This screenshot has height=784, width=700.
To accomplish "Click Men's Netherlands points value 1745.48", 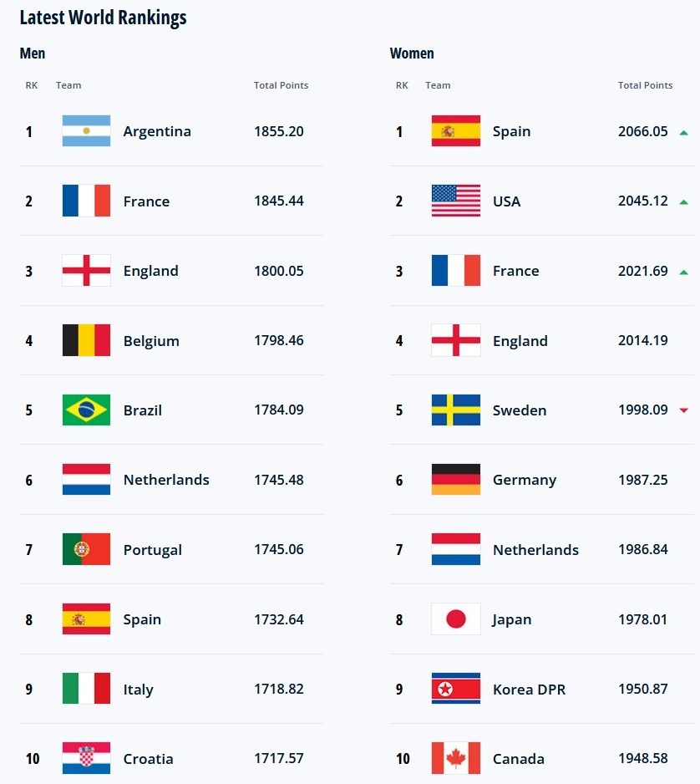I will [279, 480].
